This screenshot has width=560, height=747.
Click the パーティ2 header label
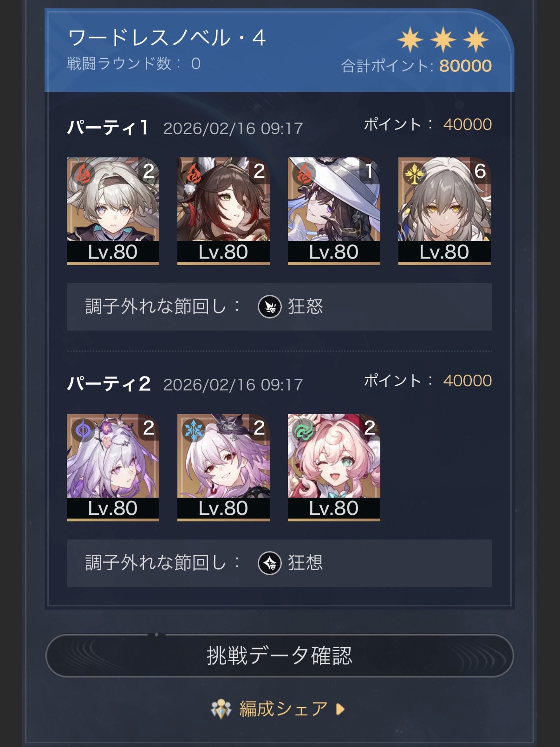(x=109, y=383)
